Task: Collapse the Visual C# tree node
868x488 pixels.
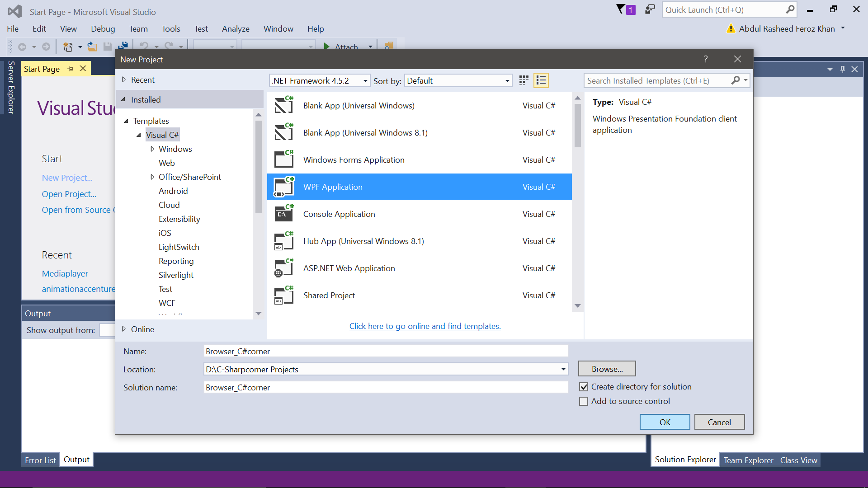Action: point(139,135)
